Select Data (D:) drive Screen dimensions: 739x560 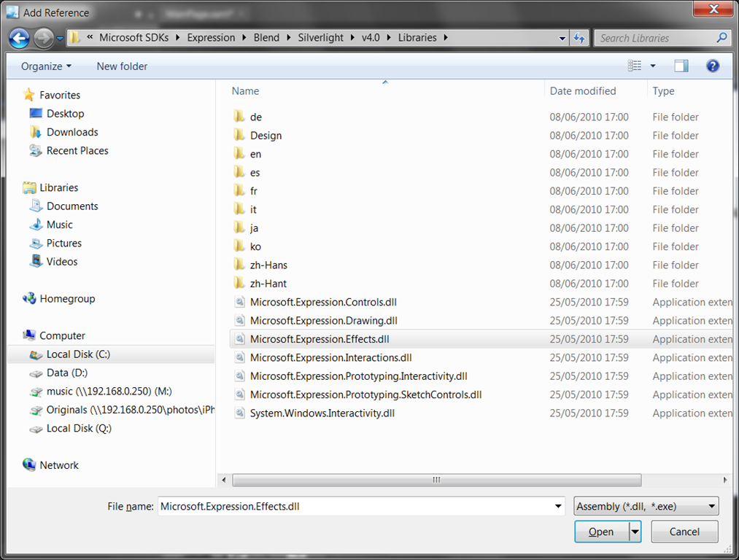(67, 373)
